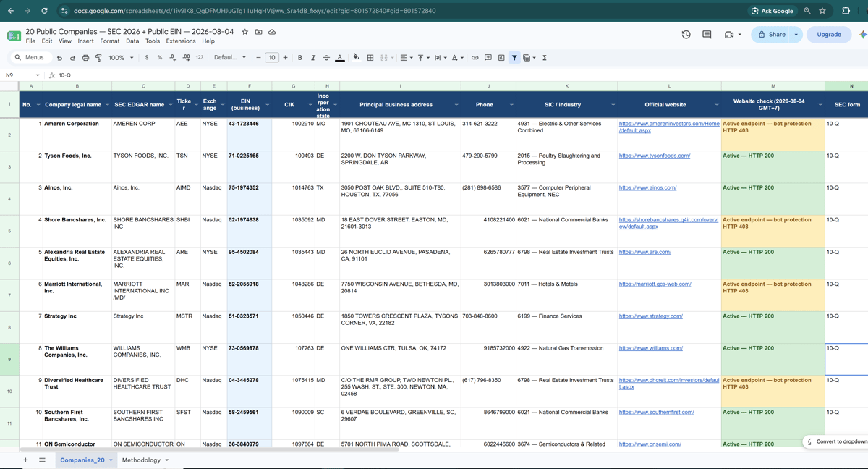
Task: Add a comment using the toolbar icon
Action: (488, 58)
